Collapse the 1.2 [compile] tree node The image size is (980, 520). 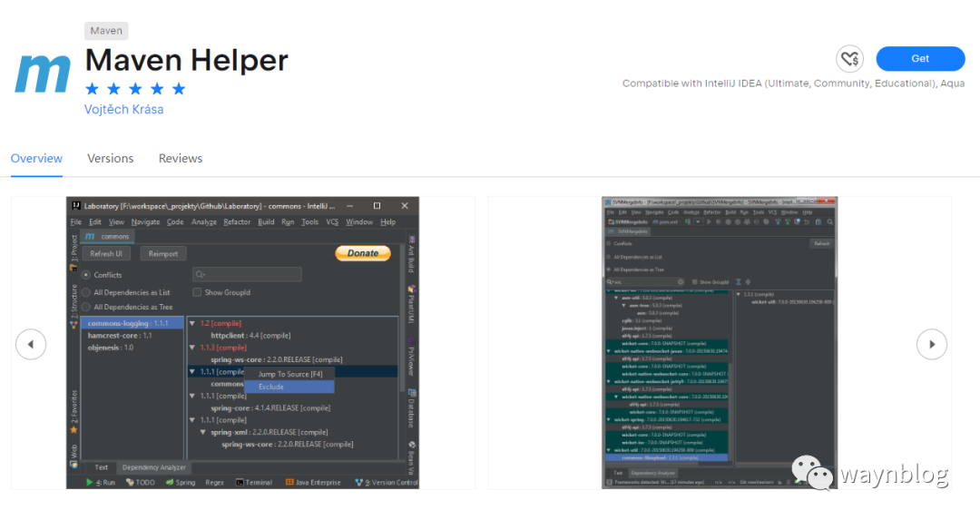[192, 323]
